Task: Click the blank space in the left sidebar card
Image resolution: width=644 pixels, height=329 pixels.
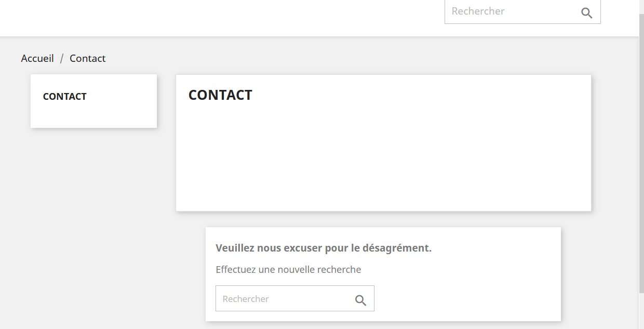Action: 93,115
